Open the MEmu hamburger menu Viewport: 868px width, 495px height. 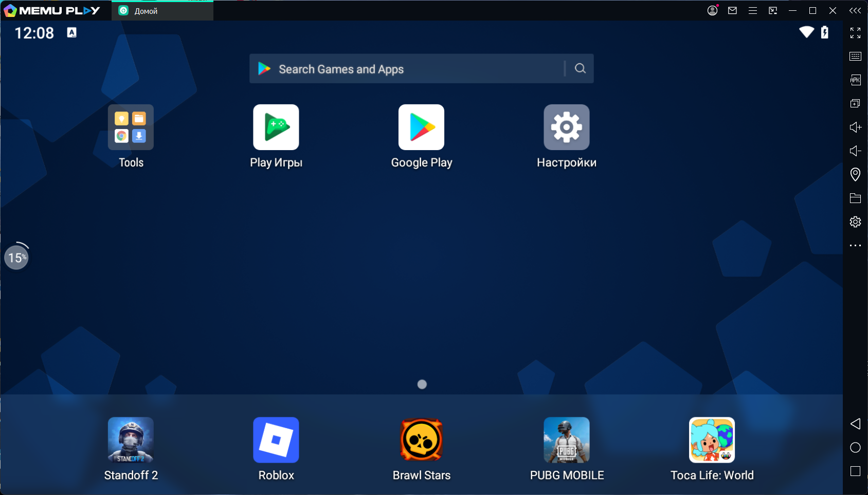753,11
